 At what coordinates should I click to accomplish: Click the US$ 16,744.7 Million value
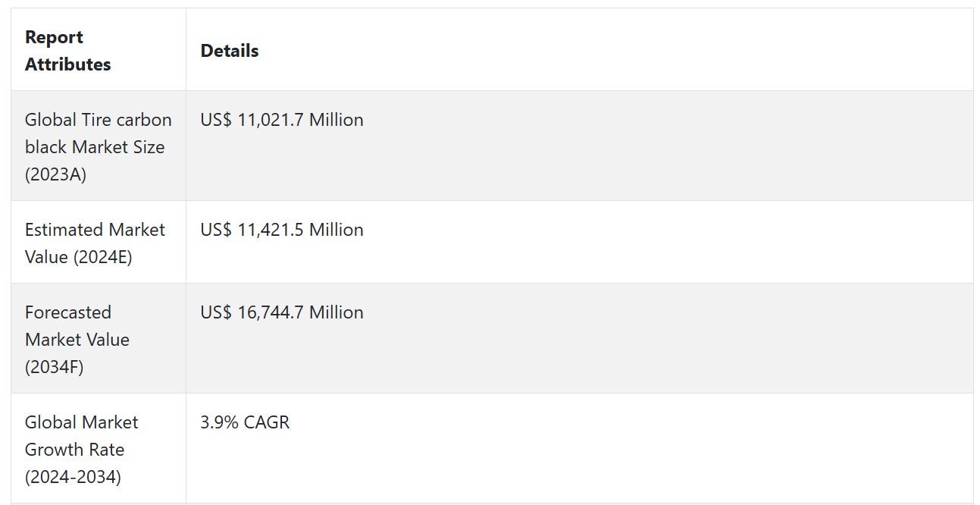tap(282, 312)
